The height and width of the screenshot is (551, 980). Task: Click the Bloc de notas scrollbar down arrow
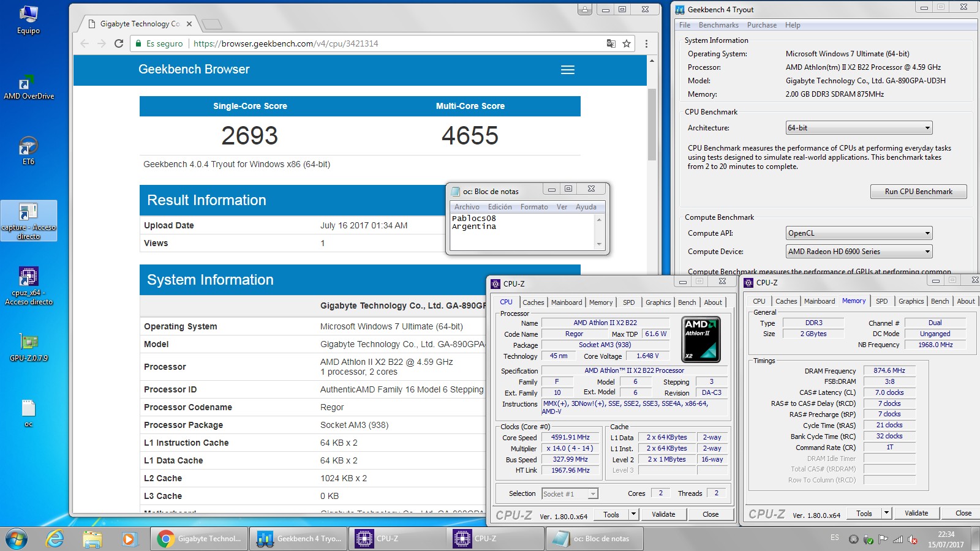[x=599, y=244]
